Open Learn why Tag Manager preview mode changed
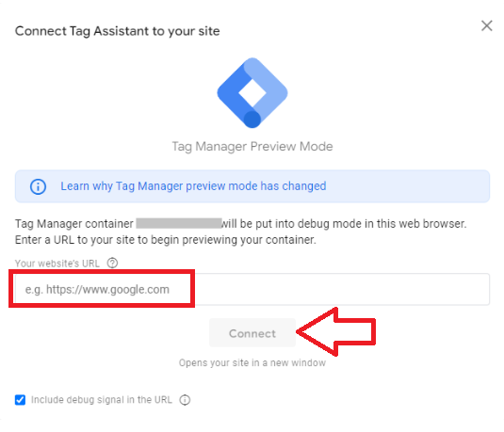504x432 pixels. tap(193, 186)
